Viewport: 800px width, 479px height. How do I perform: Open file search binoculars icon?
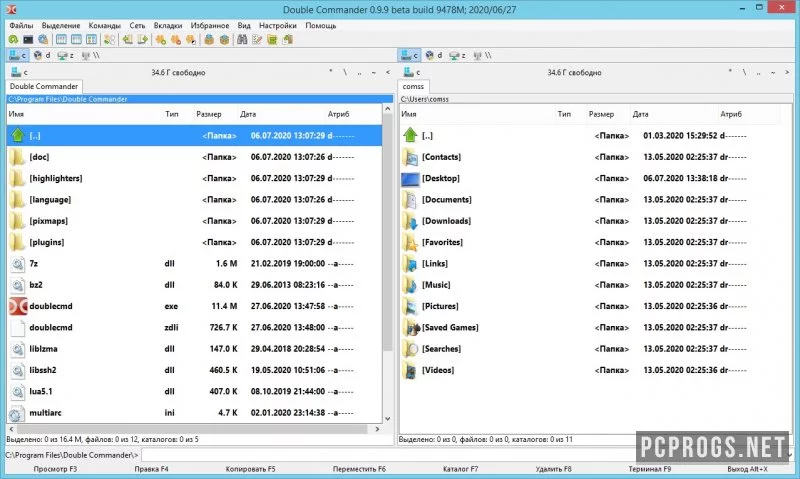click(x=242, y=40)
